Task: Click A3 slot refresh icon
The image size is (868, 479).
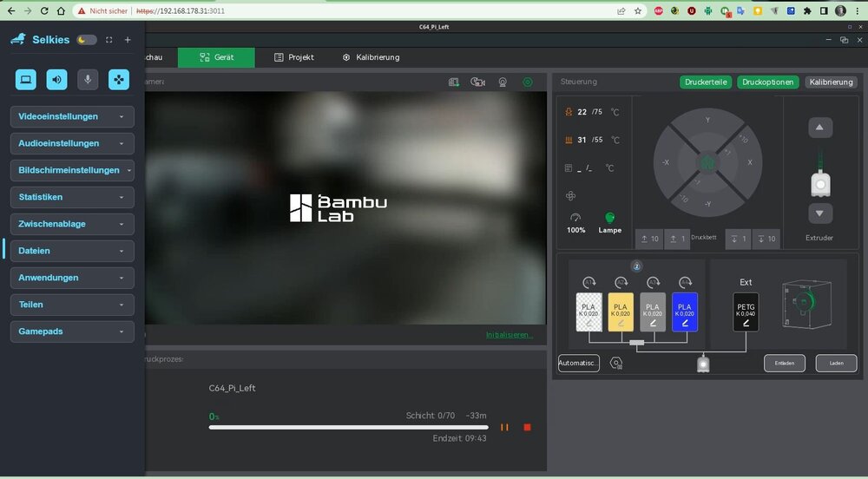Action: (653, 283)
